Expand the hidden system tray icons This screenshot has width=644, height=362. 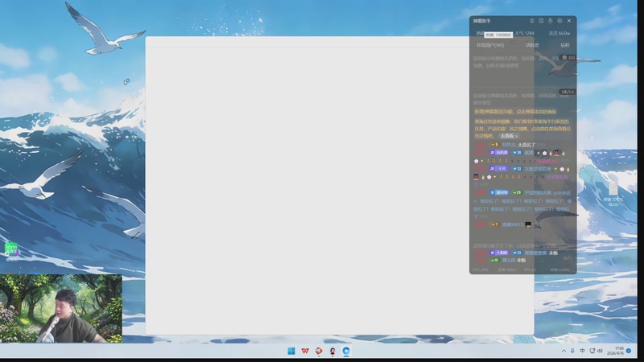pos(563,351)
